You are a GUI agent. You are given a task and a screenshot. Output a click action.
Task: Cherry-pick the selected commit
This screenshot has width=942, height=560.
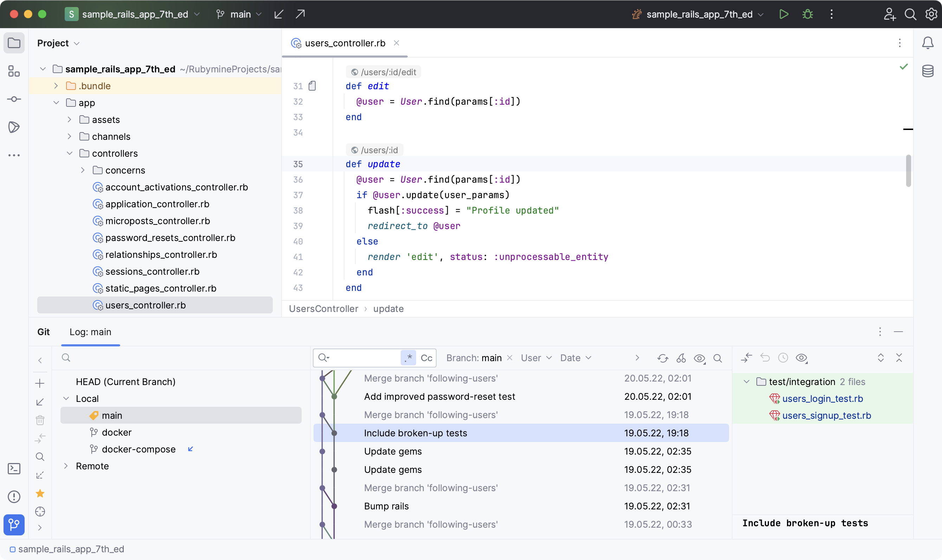coord(681,358)
